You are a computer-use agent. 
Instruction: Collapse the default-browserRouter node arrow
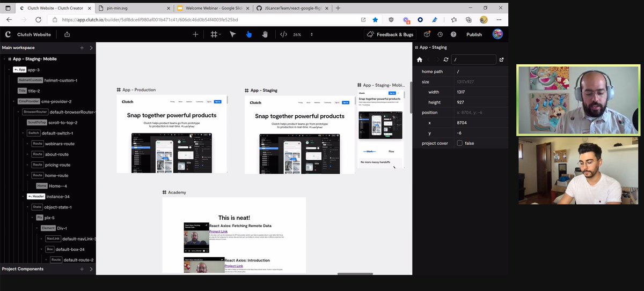tap(19, 112)
